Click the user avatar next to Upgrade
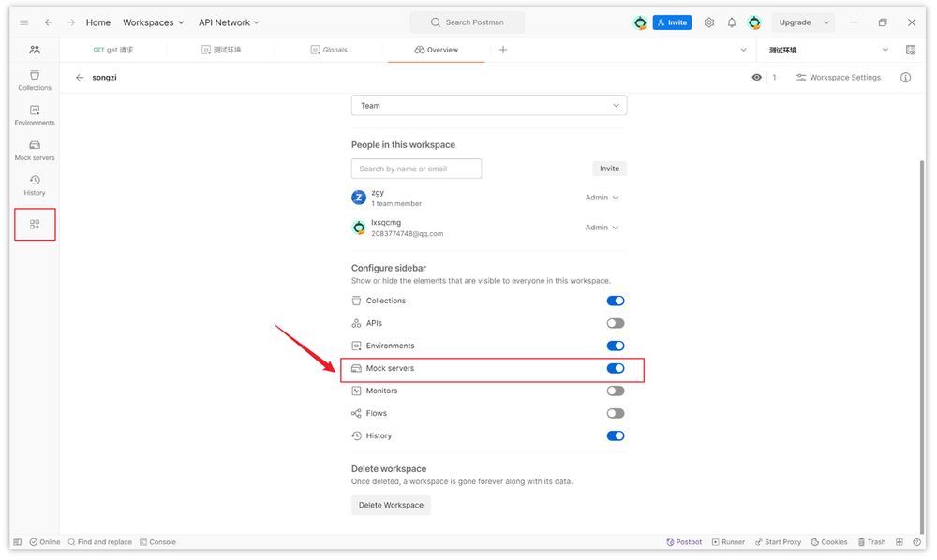 [x=754, y=22]
